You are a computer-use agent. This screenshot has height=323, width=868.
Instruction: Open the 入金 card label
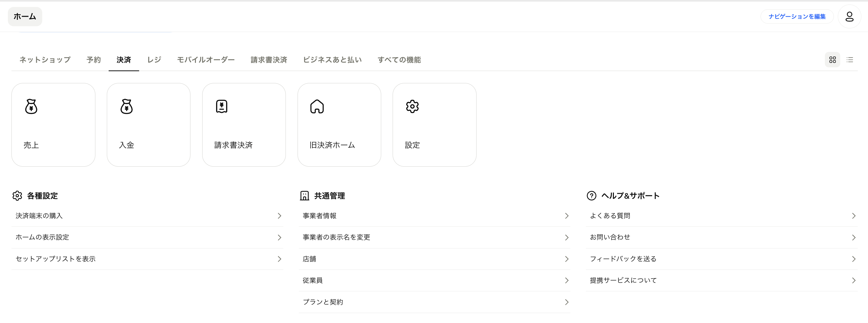coord(127,145)
